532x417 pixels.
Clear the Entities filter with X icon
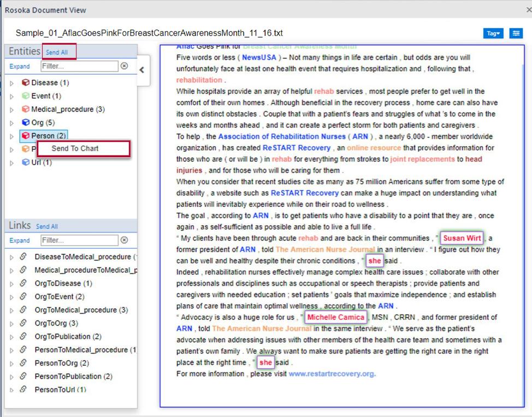pyautogui.click(x=124, y=66)
